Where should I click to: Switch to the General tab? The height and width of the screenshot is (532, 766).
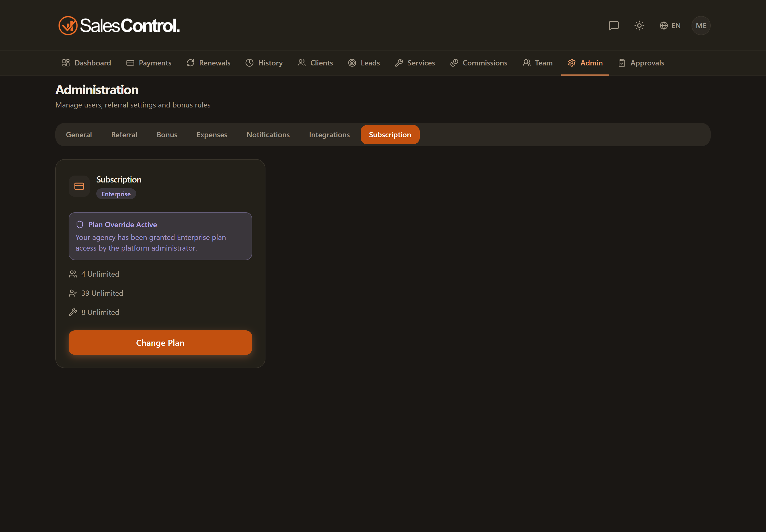pyautogui.click(x=79, y=135)
